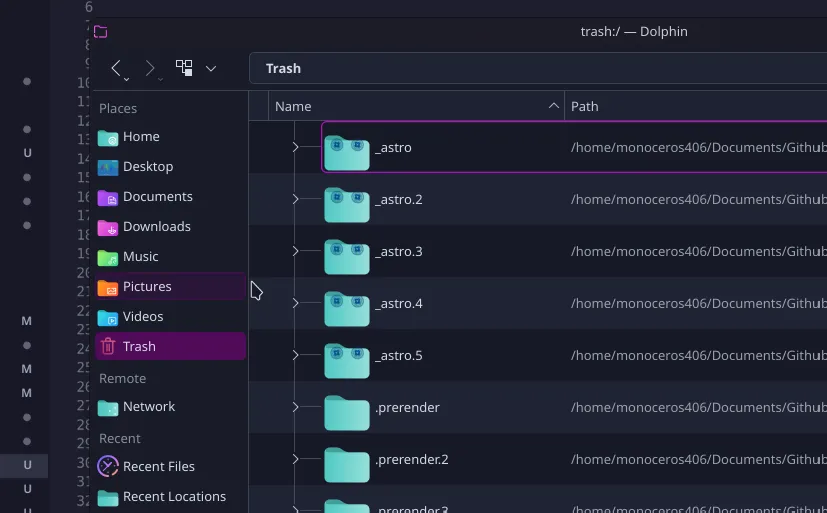827x513 pixels.
Task: Expand the _astro.2 folder row
Action: 295,199
